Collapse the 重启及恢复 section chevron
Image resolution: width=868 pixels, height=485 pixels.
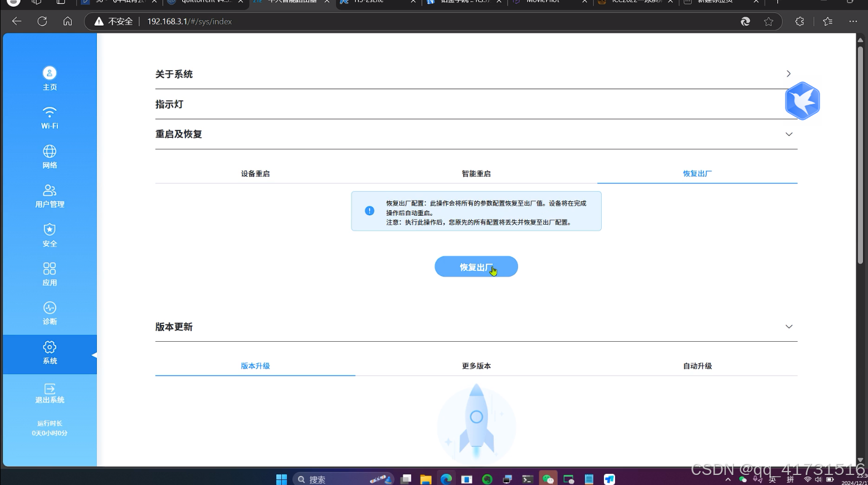click(789, 134)
